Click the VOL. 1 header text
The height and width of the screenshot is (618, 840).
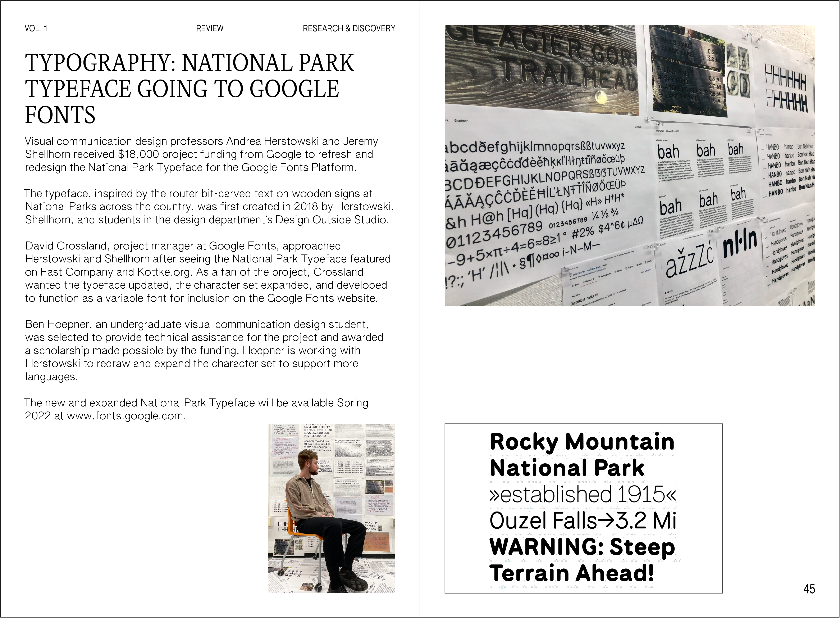(36, 28)
